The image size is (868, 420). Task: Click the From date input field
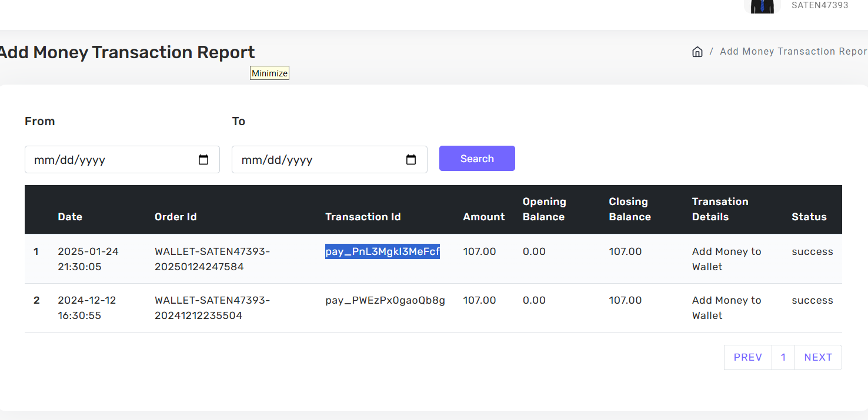coord(112,160)
